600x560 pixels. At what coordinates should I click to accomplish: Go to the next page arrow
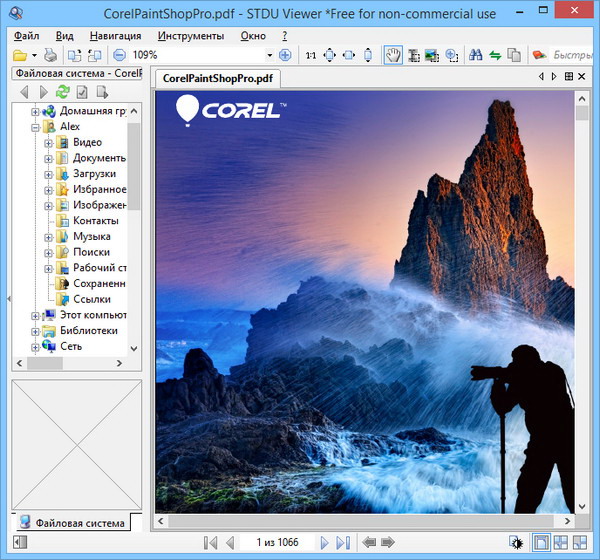point(324,542)
